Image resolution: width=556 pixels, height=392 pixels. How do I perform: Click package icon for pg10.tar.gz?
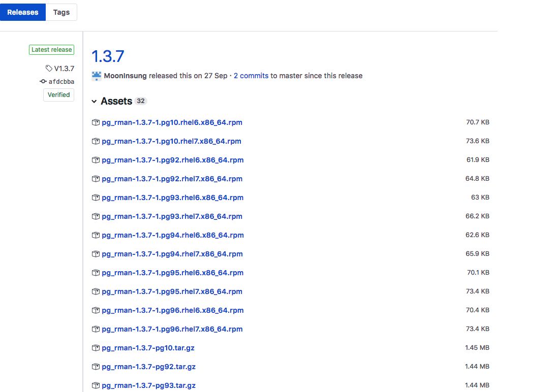point(96,348)
